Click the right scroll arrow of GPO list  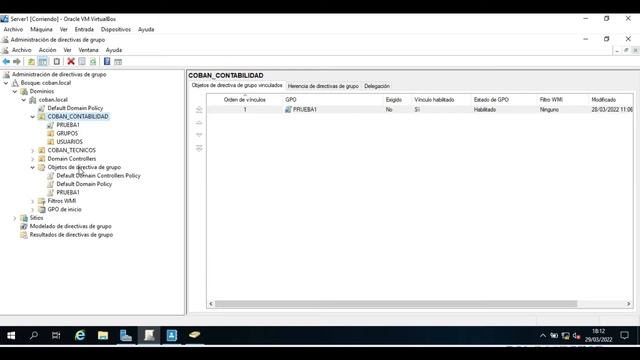click(629, 304)
